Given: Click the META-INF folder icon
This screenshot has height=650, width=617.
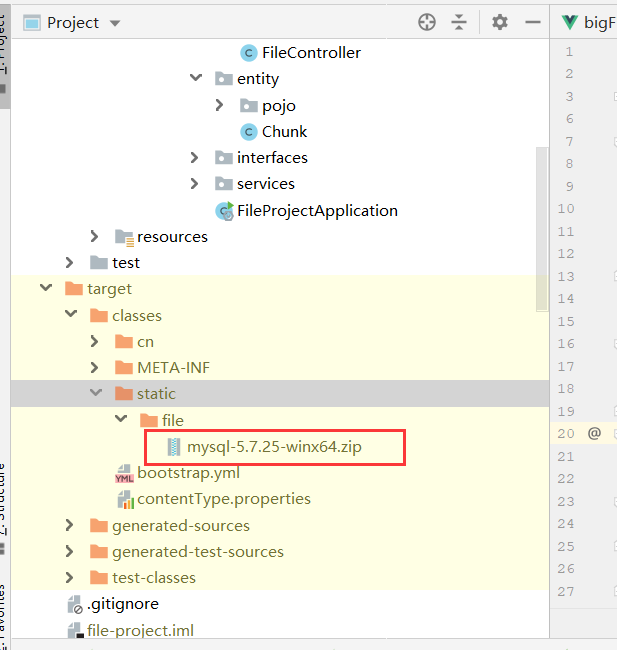Looking at the screenshot, I should (124, 368).
